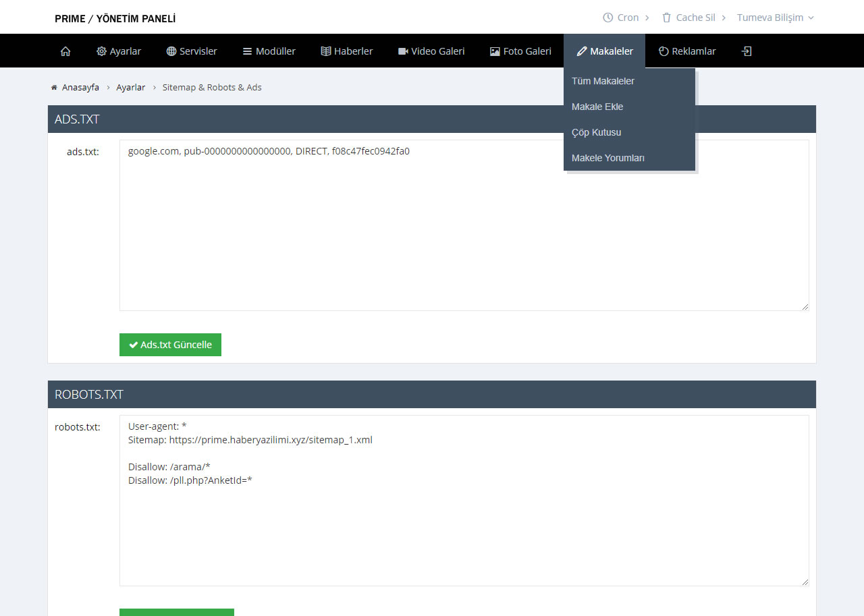Open the Ayarlar menu
Image resolution: width=864 pixels, height=616 pixels.
pos(119,51)
